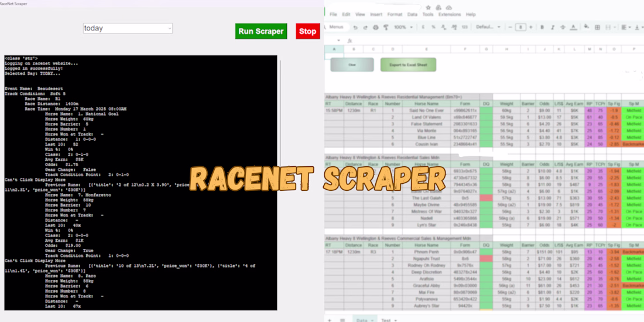
Task: Click the font size input box
Action: tap(520, 27)
